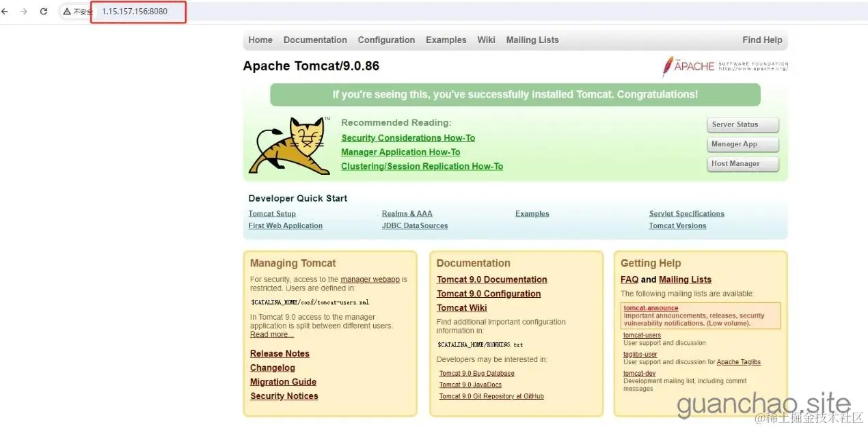Viewport: 868px width, 429px height.
Task: Open the Tomcat Wiki link
Action: (x=462, y=308)
